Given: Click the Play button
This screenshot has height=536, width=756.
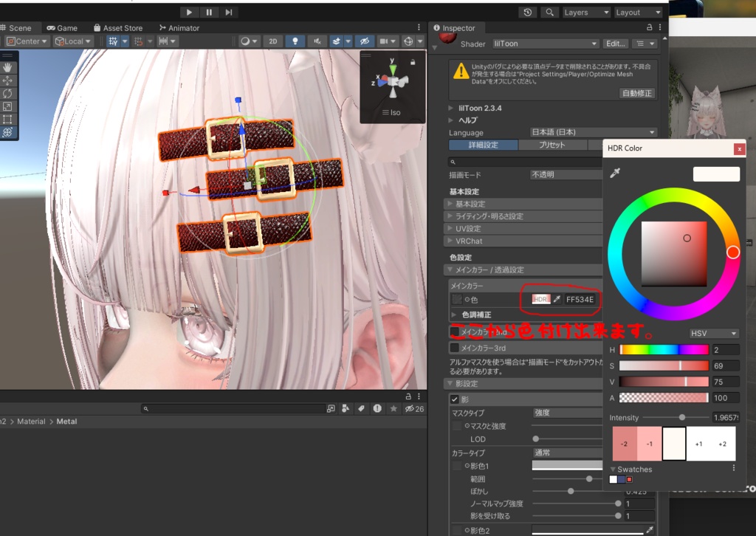Looking at the screenshot, I should pyautogui.click(x=189, y=12).
